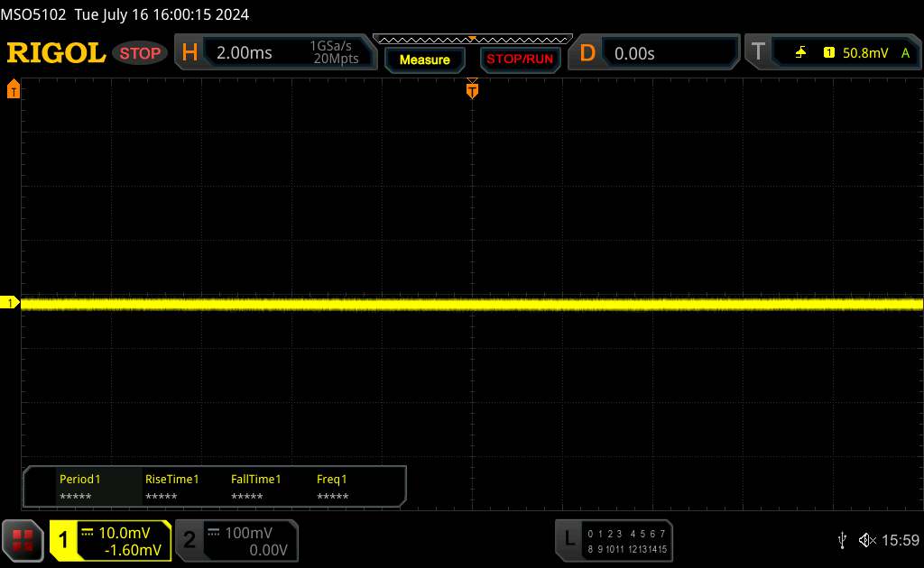The image size is (924, 568).
Task: Select channel 2 100mV scale value
Action: tap(248, 533)
